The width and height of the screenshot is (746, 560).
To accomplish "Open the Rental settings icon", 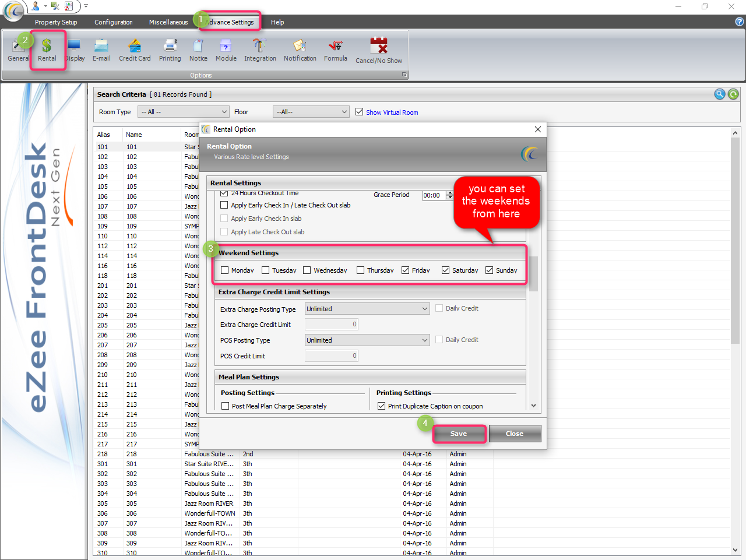I will pos(47,51).
